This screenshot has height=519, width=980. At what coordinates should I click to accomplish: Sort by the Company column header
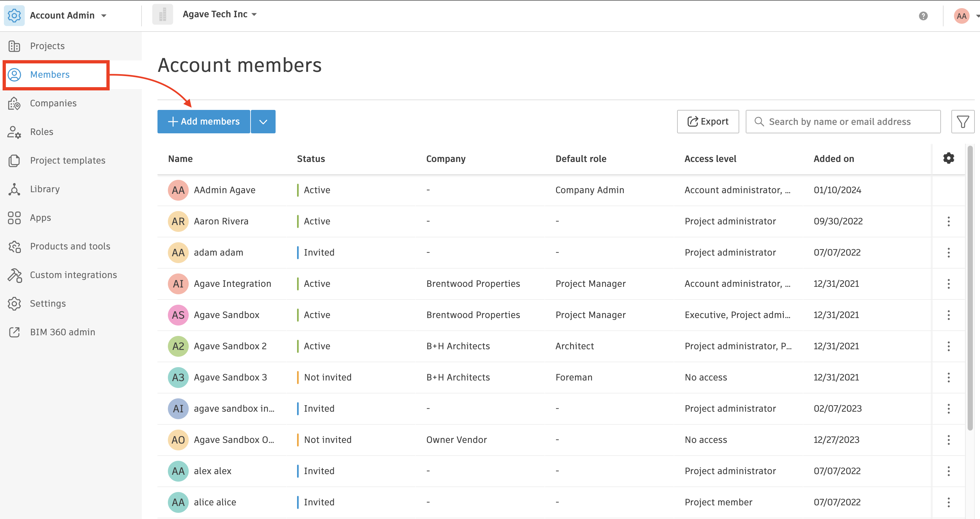[445, 159]
